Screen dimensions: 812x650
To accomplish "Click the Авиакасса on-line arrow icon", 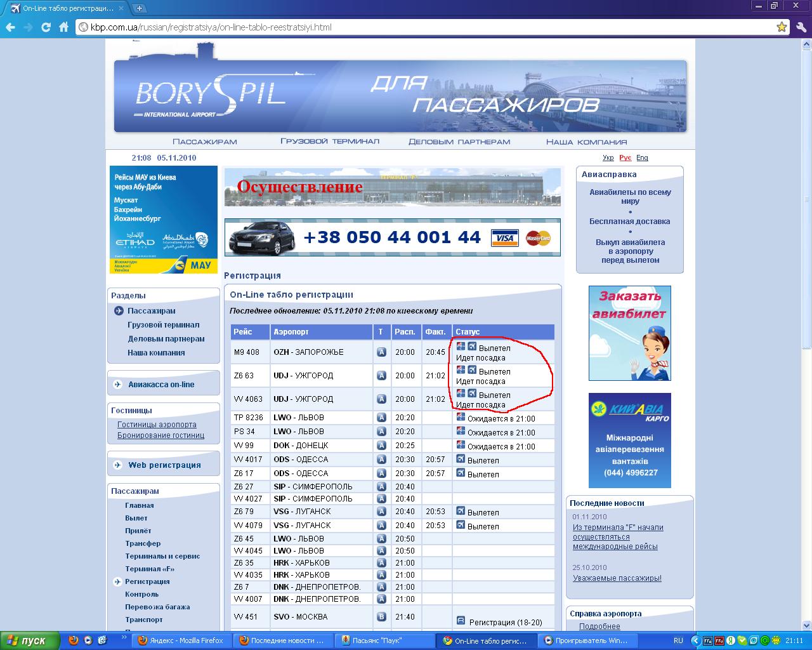I will point(118,385).
